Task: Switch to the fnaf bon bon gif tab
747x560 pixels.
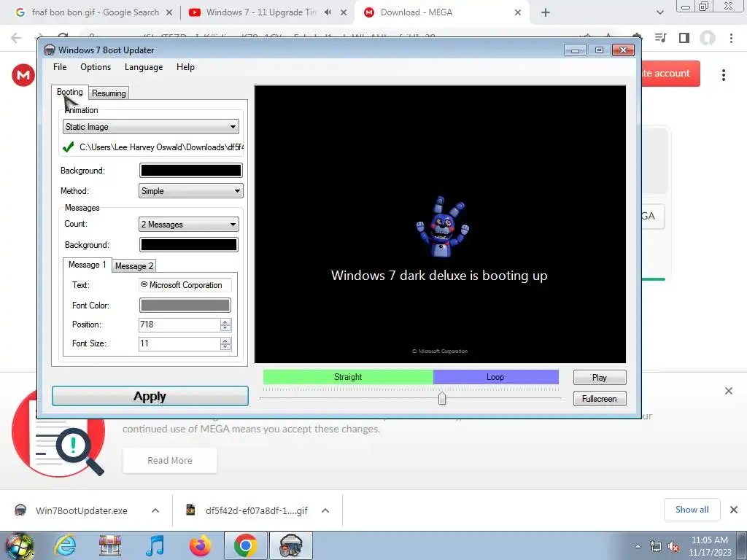Action: coord(95,12)
